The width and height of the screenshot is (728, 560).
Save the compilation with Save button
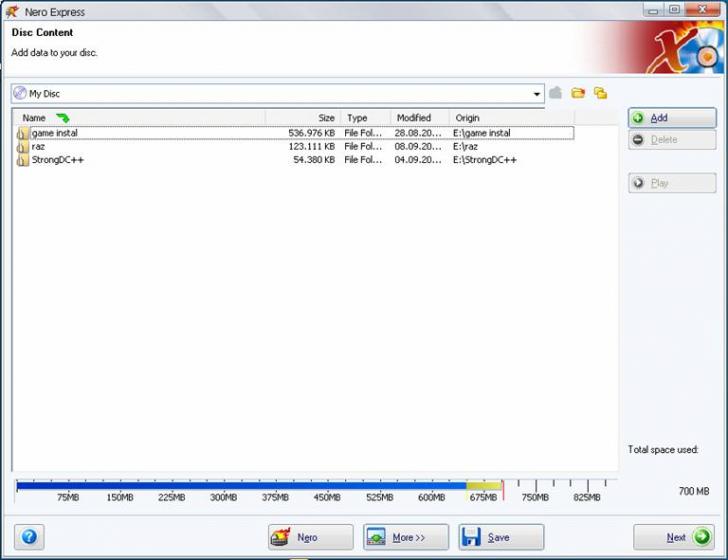click(500, 537)
